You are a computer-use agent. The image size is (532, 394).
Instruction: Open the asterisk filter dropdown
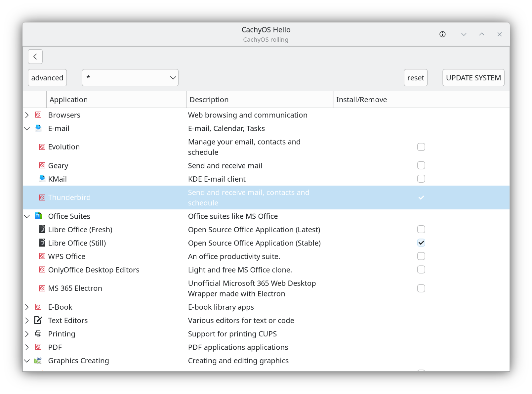click(x=130, y=78)
